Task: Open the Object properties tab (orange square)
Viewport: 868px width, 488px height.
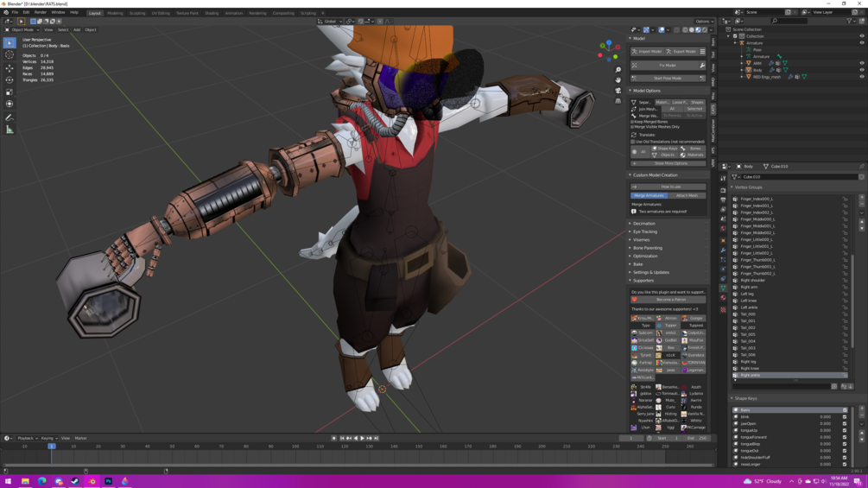Action: click(x=723, y=241)
